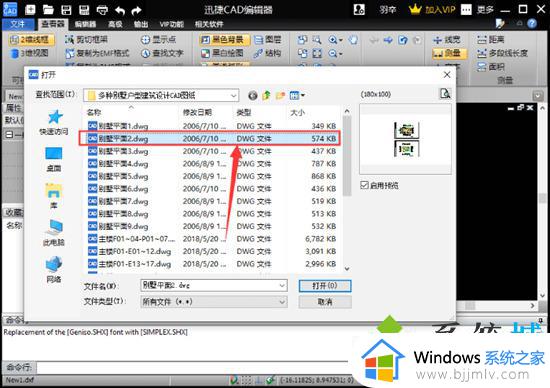
Task: Open 桌面 in the places sidebar
Action: click(x=54, y=159)
